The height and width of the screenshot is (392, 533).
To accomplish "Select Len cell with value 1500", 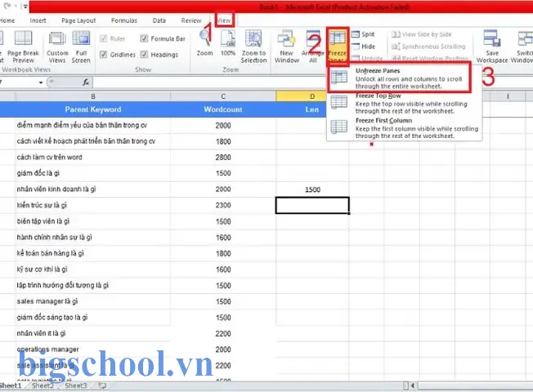I will coord(312,189).
